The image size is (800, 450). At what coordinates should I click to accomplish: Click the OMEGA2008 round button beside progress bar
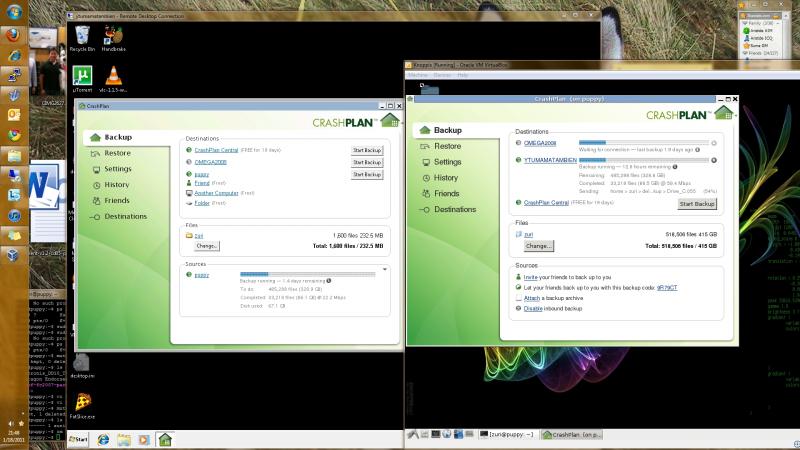pyautogui.click(x=714, y=142)
